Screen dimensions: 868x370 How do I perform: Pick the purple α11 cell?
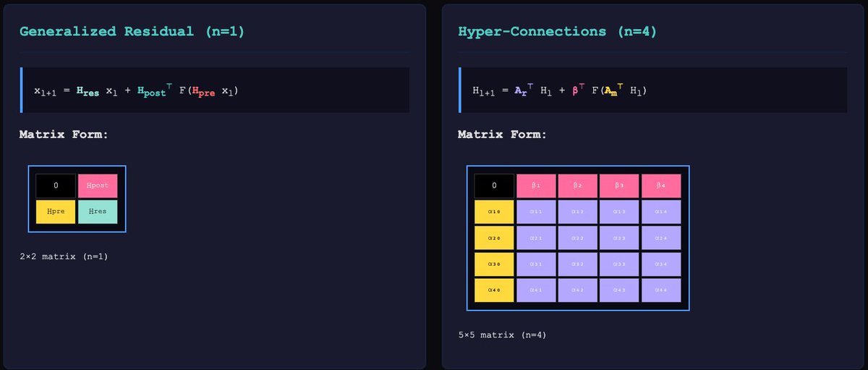536,211
